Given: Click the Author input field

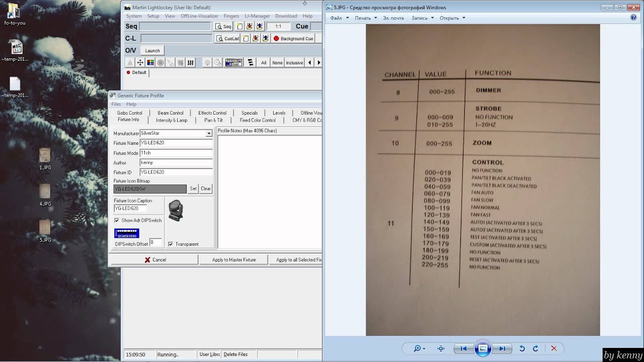Looking at the screenshot, I should point(176,162).
